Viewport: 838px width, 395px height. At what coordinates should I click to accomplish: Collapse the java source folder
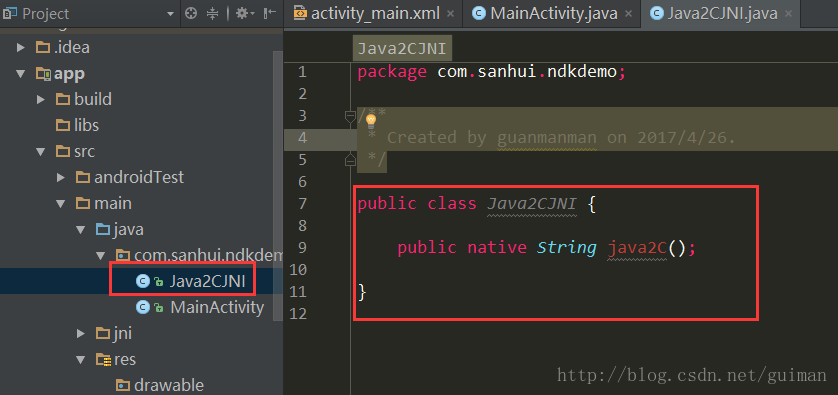(80, 230)
